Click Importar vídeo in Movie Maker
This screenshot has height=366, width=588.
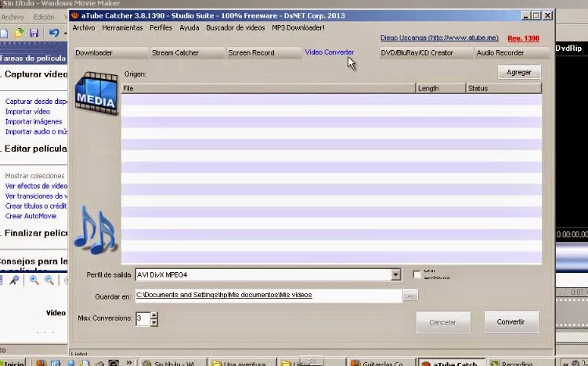pos(27,112)
